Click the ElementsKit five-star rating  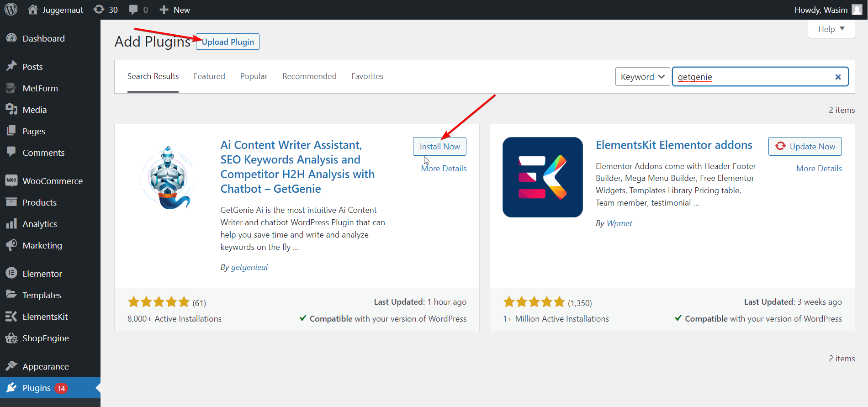(534, 302)
